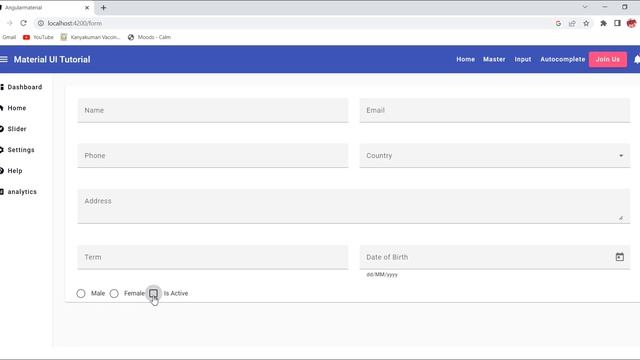Click the notifications bell icon
Viewport: 640px width, 360px height.
point(637,60)
